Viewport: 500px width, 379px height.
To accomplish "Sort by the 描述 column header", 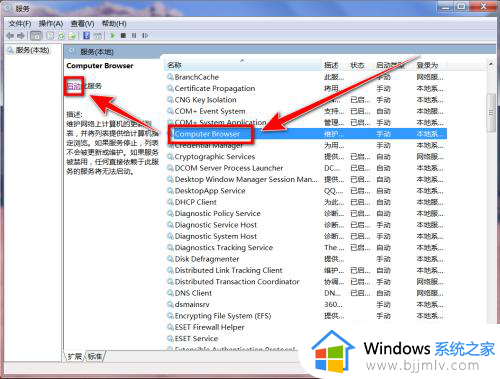I will click(331, 65).
